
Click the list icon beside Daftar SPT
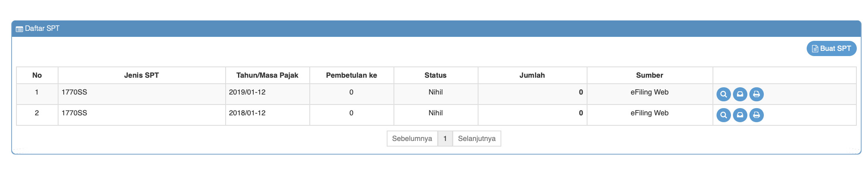coord(19,29)
